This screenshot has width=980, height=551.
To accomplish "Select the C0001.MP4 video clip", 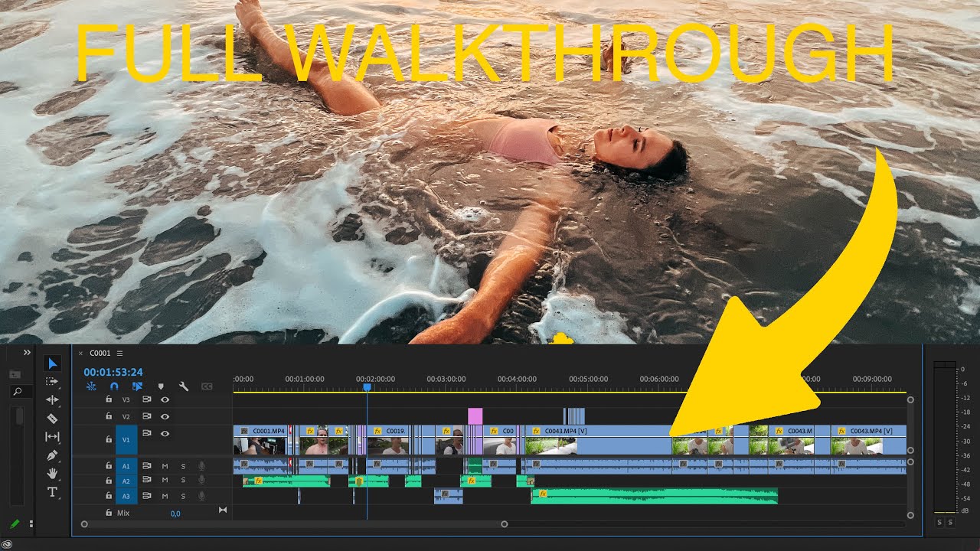I will point(261,441).
